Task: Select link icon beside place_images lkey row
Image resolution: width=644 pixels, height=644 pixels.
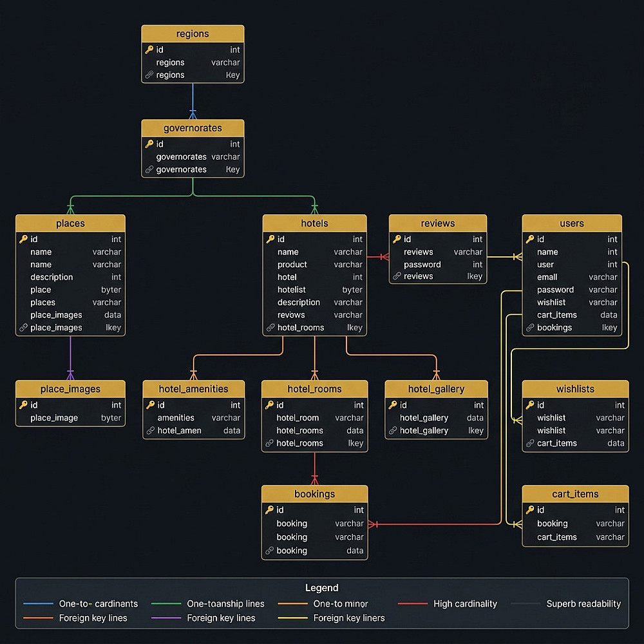Action: click(x=23, y=328)
